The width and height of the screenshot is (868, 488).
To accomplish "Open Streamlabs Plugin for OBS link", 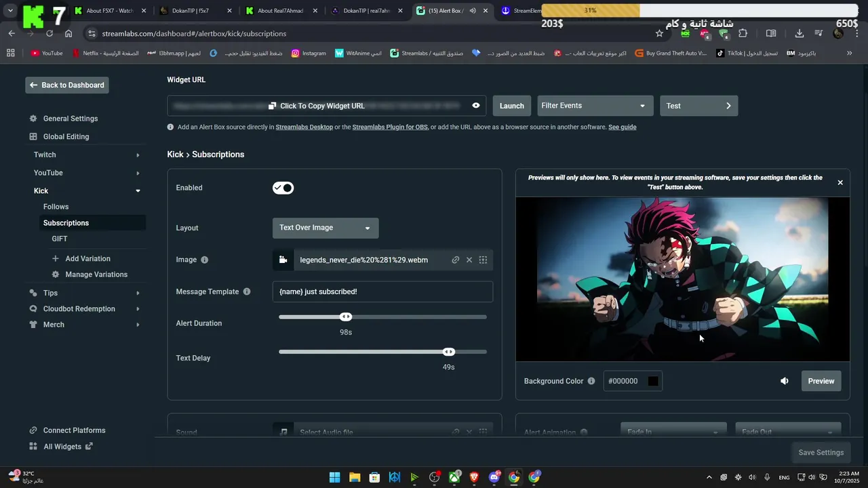I will pyautogui.click(x=390, y=127).
